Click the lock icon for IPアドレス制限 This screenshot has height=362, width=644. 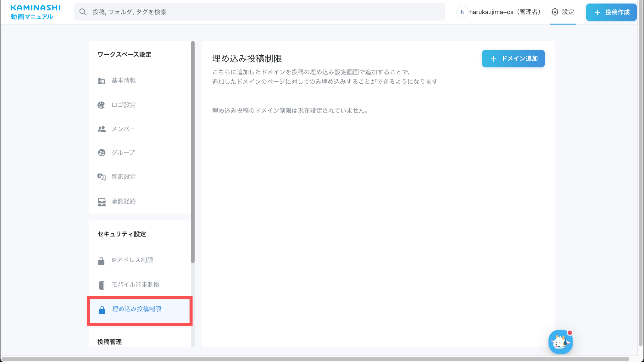101,261
